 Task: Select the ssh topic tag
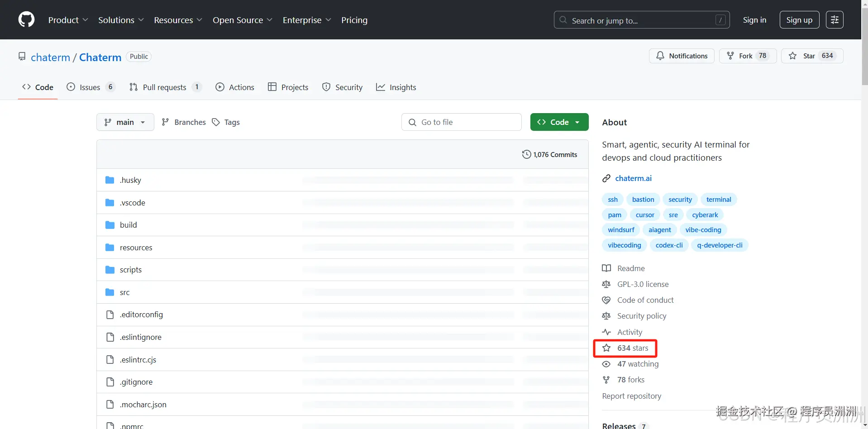613,200
